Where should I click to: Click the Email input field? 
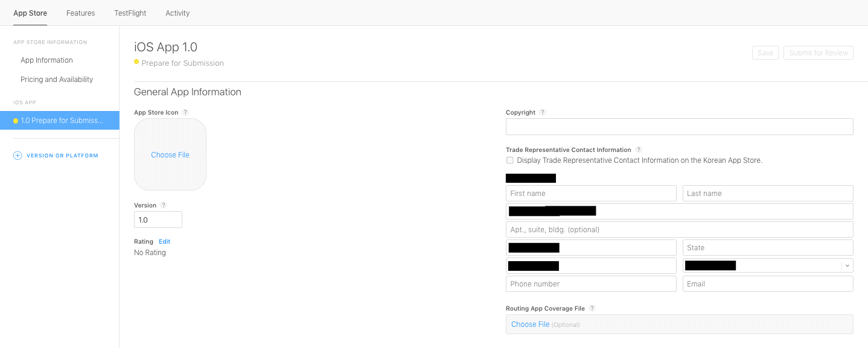(768, 283)
